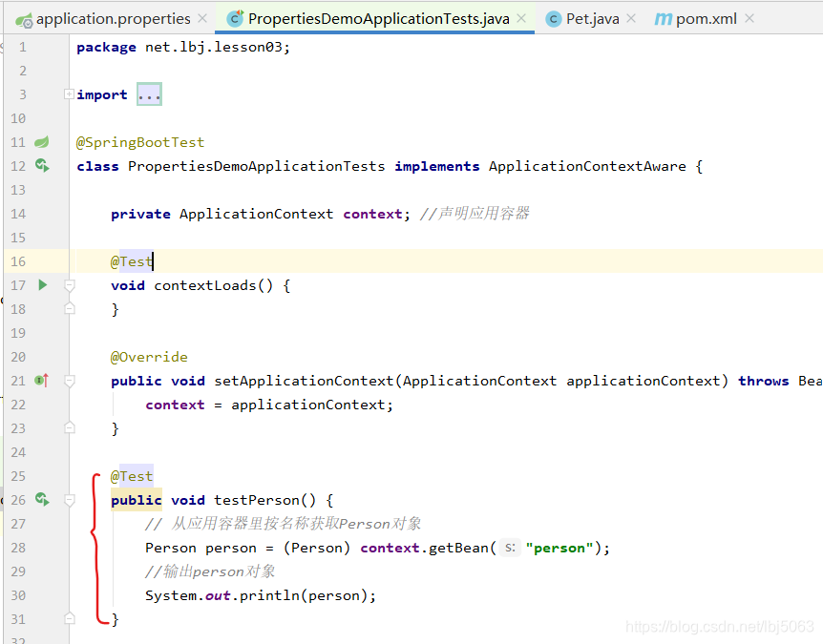Open the pom.xml tab
823x644 pixels.
point(706,19)
